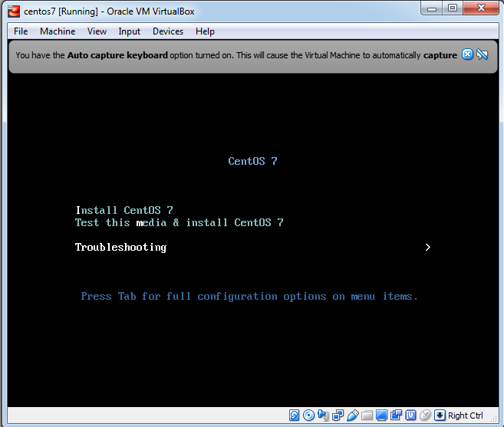This screenshot has height=427, width=504.
Task: Click the audio status icon
Action: point(324,415)
